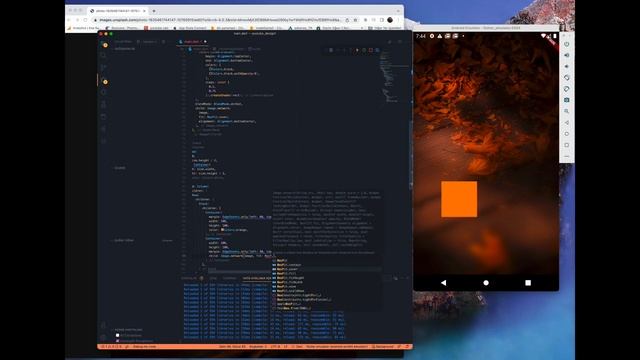Click the emulator sidebar back triangle

tap(567, 122)
